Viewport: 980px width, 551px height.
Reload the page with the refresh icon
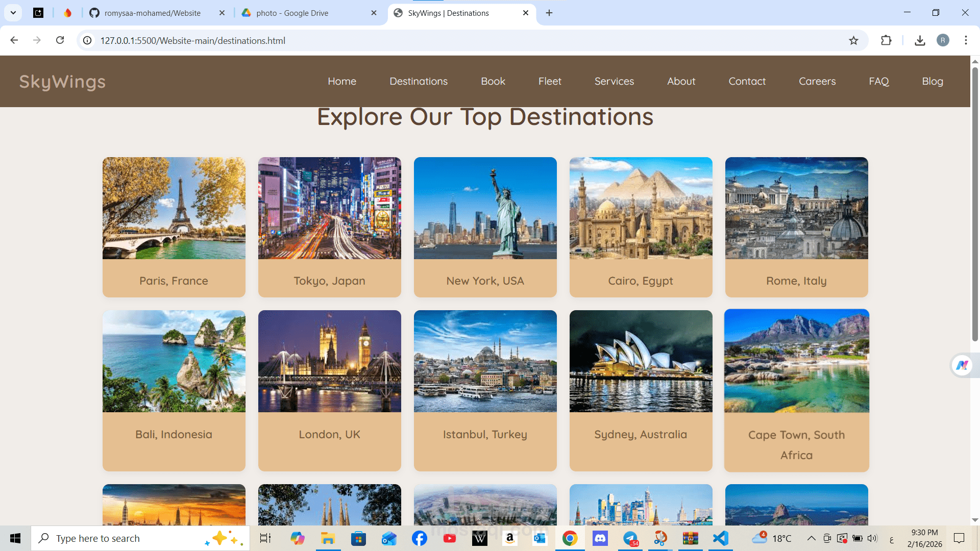pos(60,40)
